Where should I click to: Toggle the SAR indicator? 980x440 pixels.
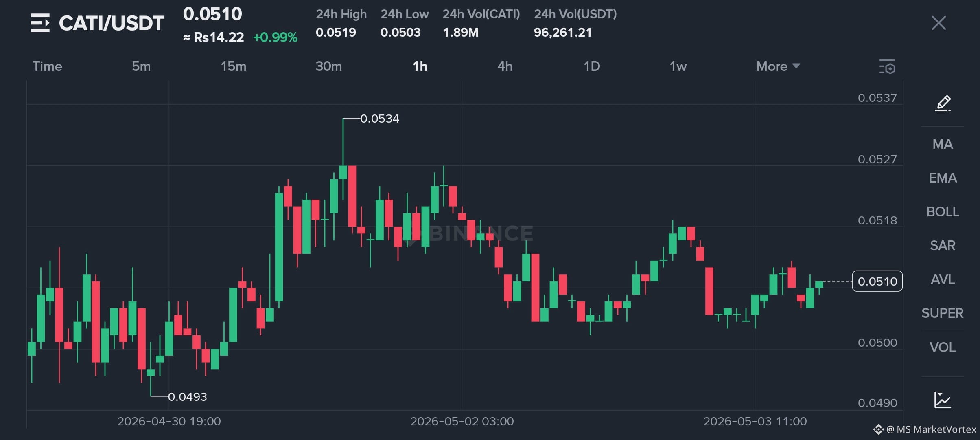coord(943,245)
